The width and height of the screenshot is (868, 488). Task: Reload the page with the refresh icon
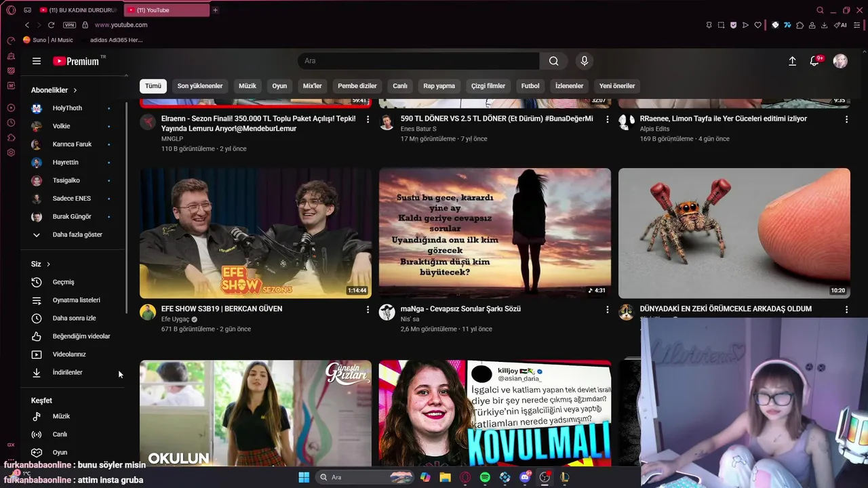pos(51,25)
